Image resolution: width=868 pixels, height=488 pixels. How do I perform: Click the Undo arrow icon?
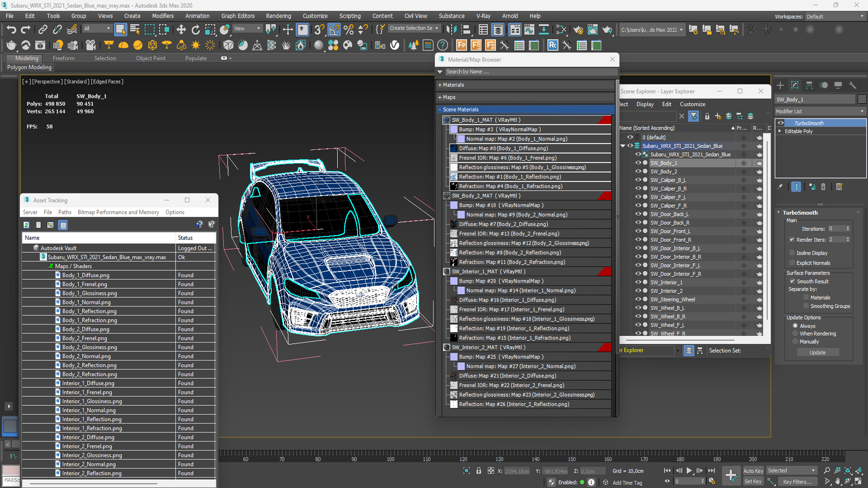[11, 30]
